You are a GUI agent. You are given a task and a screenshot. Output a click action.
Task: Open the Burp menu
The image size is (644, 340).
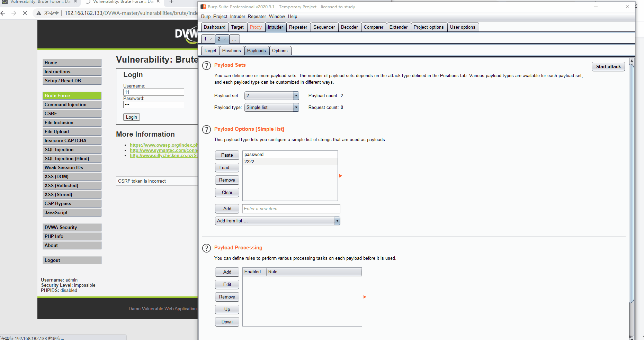point(206,17)
